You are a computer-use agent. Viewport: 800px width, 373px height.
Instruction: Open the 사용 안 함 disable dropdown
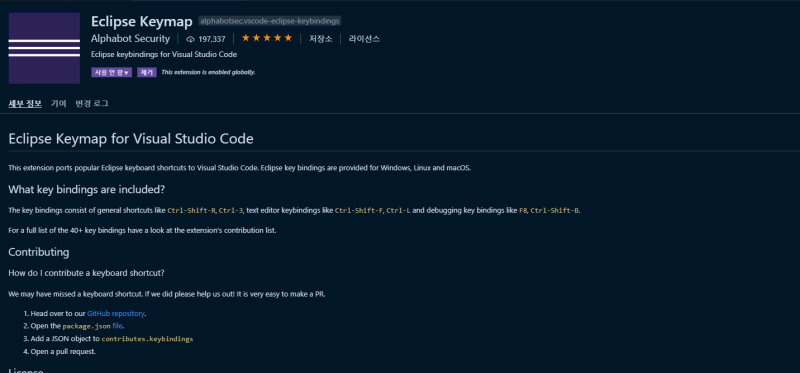tap(112, 72)
